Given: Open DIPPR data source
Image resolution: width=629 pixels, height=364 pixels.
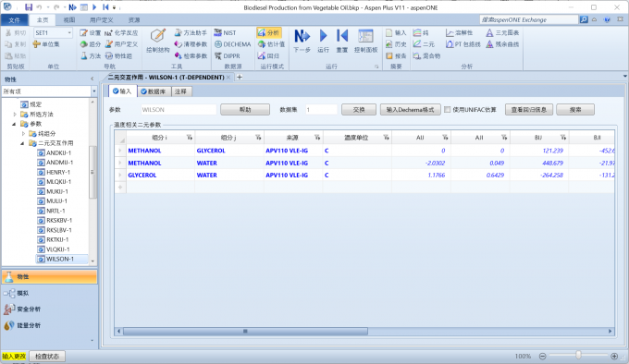Looking at the screenshot, I should (x=227, y=56).
